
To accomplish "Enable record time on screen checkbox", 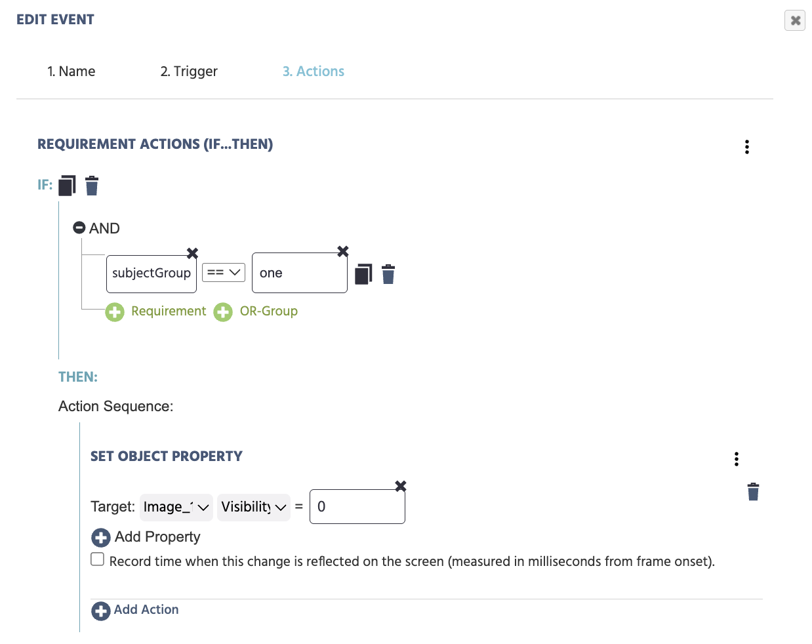I will click(98, 559).
